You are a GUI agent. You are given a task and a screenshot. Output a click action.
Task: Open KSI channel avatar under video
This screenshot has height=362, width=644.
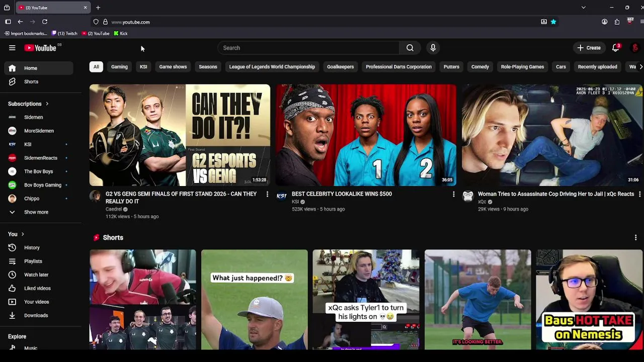click(x=282, y=196)
